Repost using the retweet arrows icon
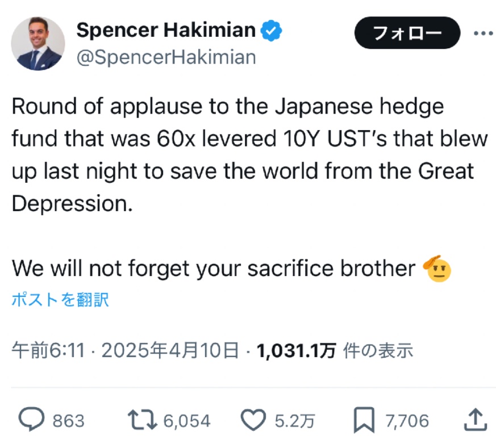 coord(143,420)
